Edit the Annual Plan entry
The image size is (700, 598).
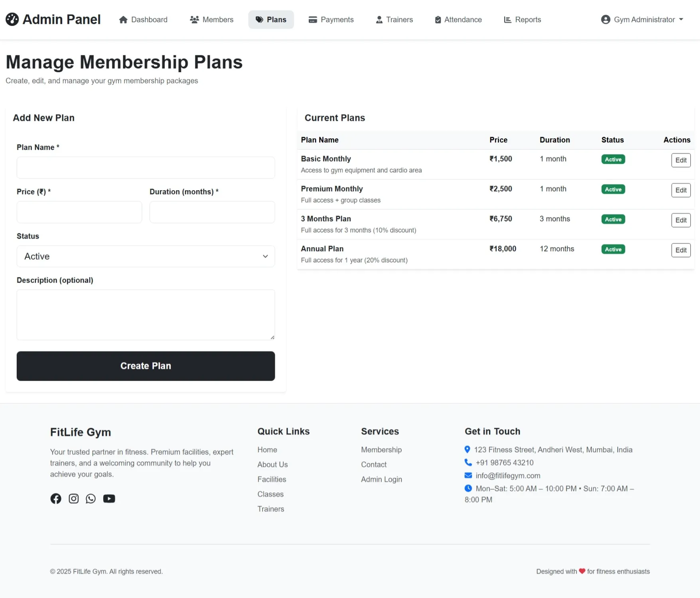pos(681,250)
